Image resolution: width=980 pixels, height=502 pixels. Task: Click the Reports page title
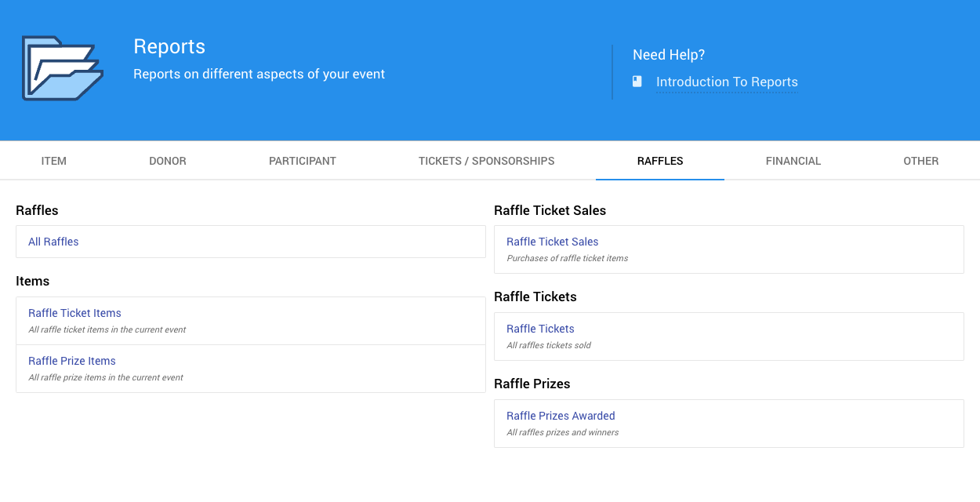[169, 46]
